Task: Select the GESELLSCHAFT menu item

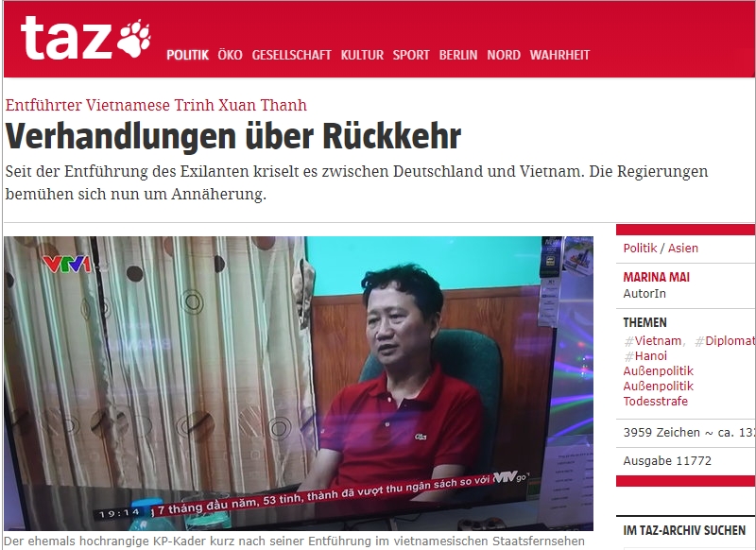Action: point(292,55)
